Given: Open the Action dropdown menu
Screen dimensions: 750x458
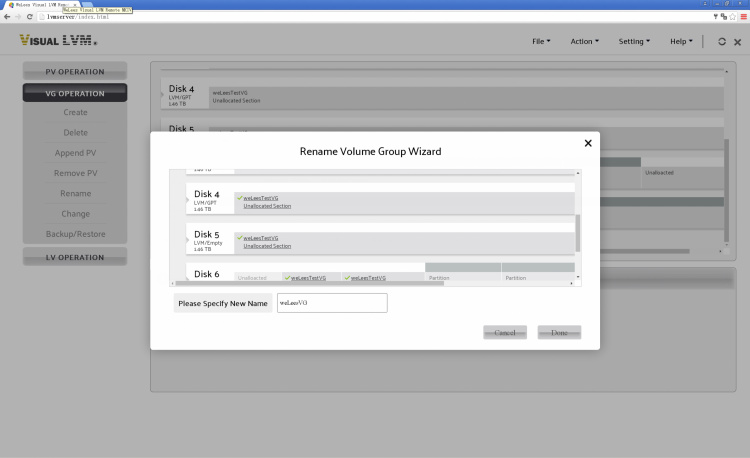Looking at the screenshot, I should click(x=584, y=42).
